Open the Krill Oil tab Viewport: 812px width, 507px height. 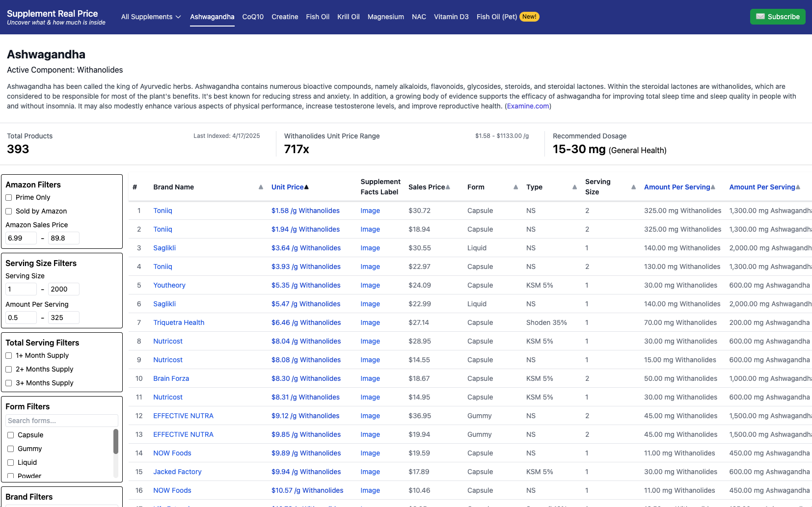point(349,17)
